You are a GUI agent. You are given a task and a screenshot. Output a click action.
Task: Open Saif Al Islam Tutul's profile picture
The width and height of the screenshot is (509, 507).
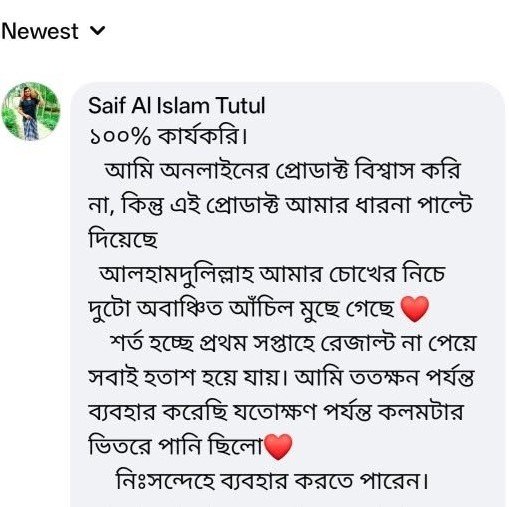(31, 111)
